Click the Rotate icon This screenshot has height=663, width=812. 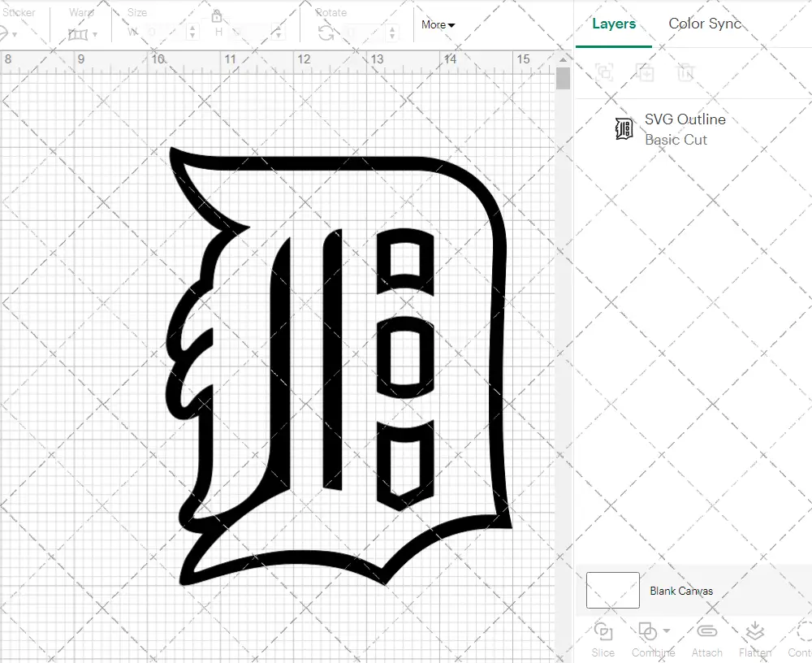326,33
